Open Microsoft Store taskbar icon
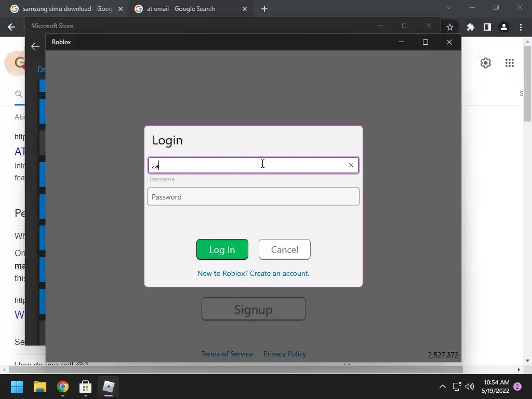Viewport: 532px width, 399px height. [x=86, y=387]
